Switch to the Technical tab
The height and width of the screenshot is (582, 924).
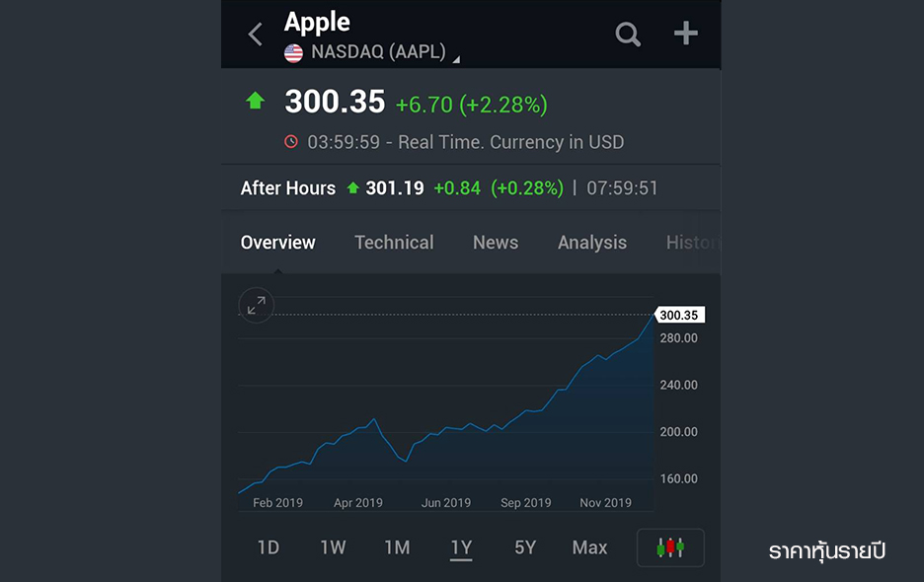pos(394,242)
